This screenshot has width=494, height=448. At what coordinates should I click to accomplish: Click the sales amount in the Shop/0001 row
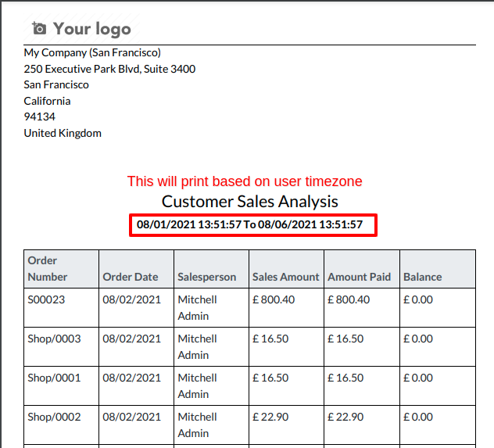270,378
